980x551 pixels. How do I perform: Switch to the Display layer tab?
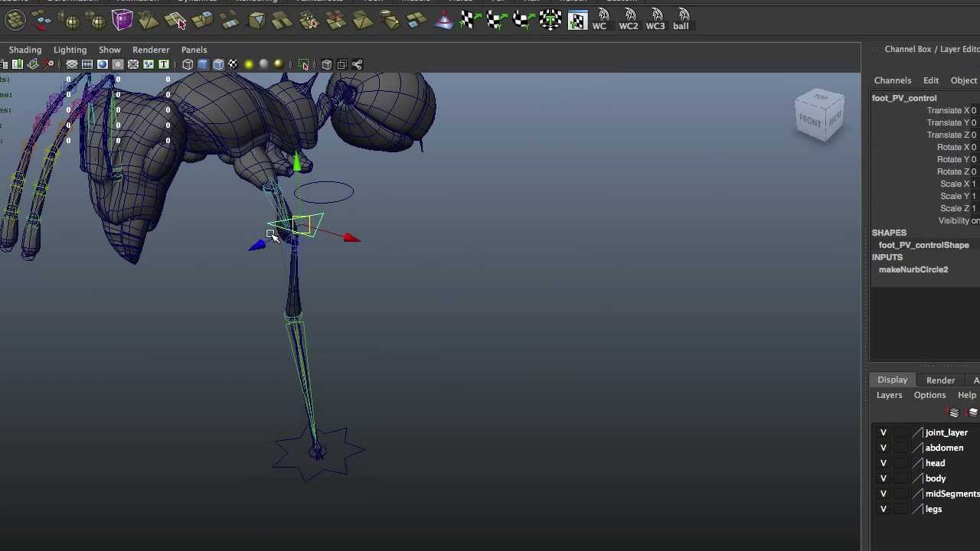pos(893,380)
